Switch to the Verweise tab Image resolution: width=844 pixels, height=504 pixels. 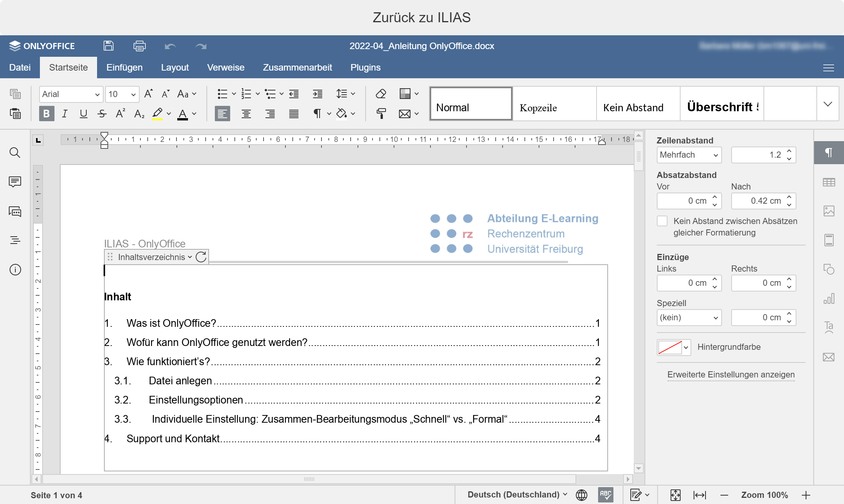tap(226, 68)
